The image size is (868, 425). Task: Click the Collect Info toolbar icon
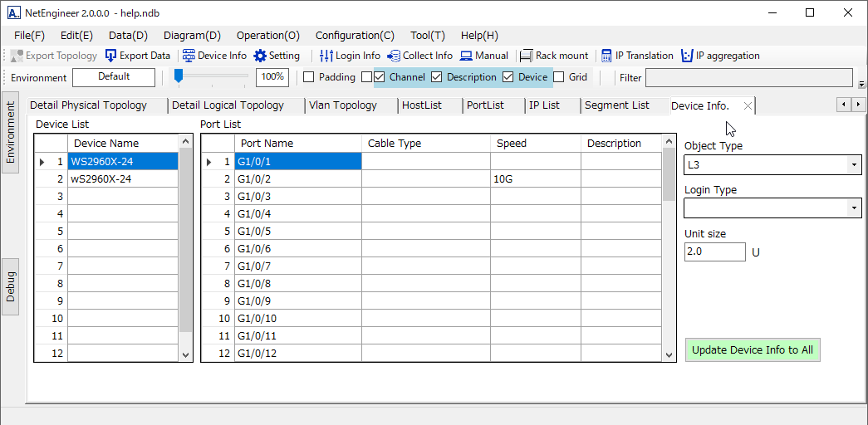394,56
